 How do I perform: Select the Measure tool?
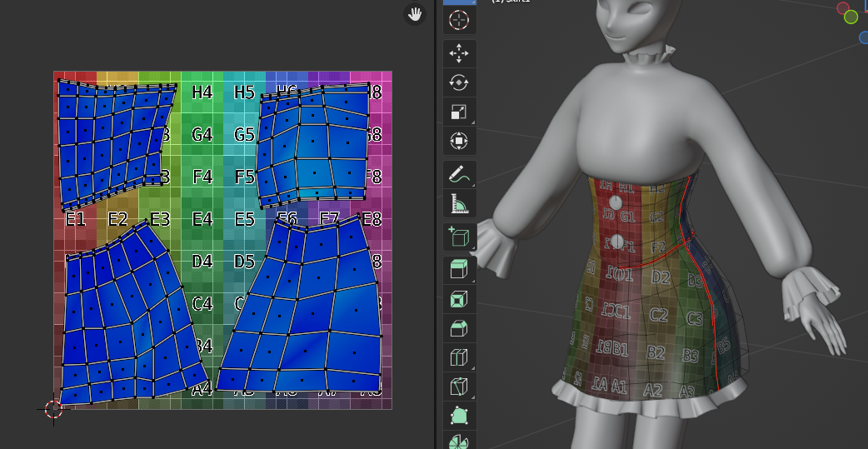click(460, 204)
